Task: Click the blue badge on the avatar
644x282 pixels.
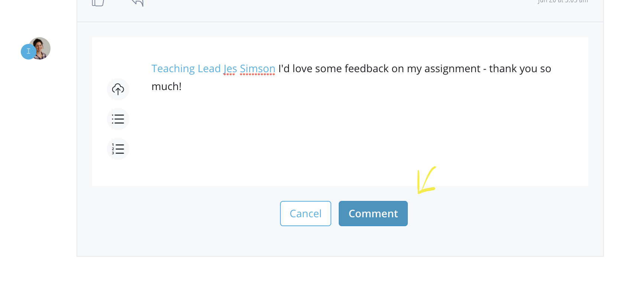Action: pyautogui.click(x=28, y=52)
